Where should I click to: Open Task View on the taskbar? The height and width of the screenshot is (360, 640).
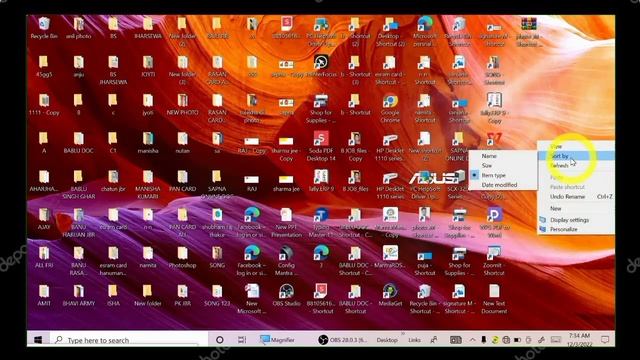click(242, 340)
